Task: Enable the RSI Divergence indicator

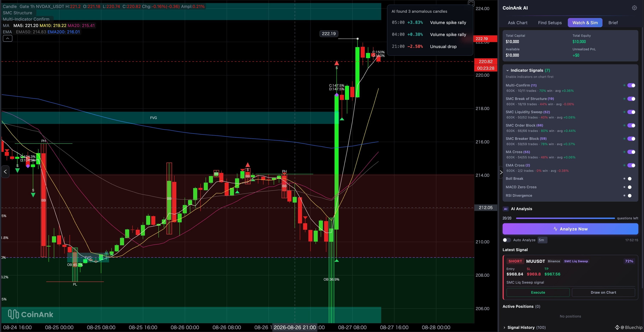Action: click(630, 196)
